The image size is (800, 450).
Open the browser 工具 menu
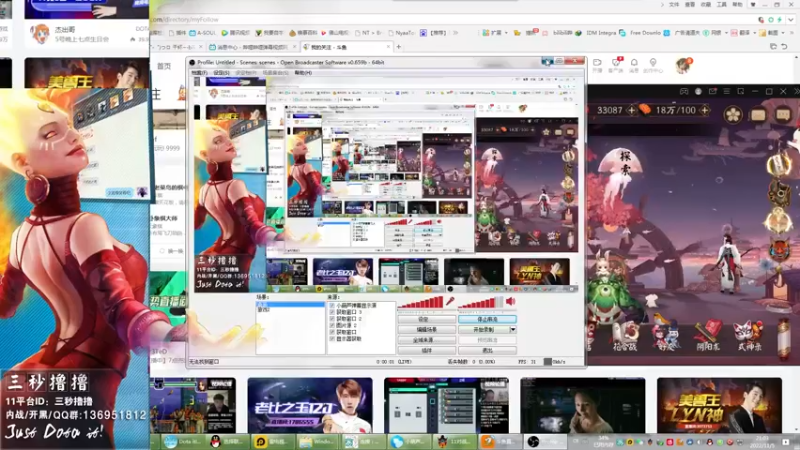tap(721, 5)
